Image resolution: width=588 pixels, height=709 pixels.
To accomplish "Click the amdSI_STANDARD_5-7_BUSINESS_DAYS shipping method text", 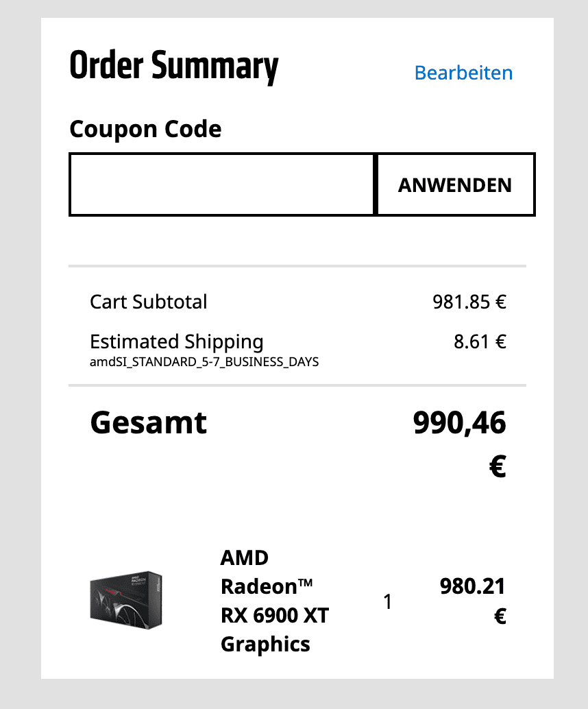I will click(204, 362).
